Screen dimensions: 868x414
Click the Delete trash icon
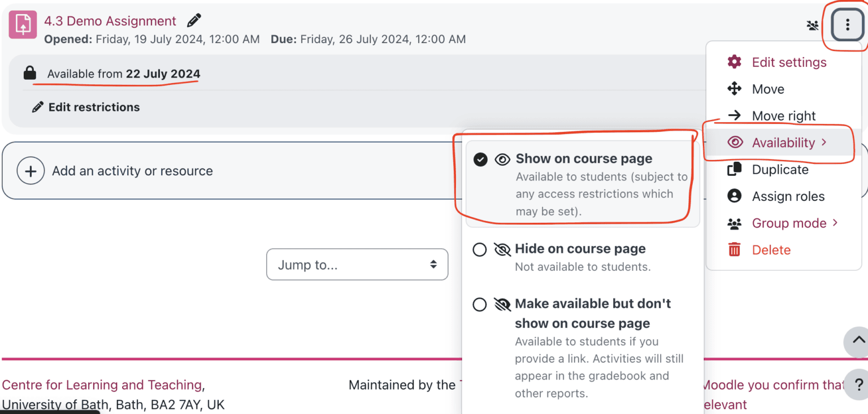(x=734, y=249)
